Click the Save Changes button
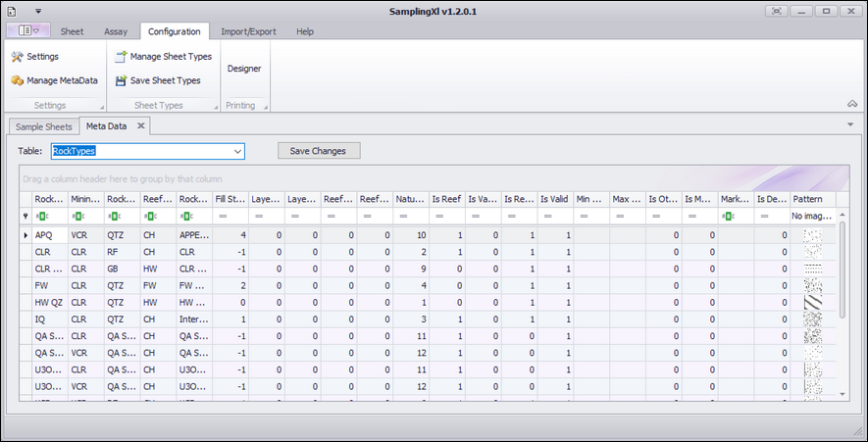 (x=319, y=151)
